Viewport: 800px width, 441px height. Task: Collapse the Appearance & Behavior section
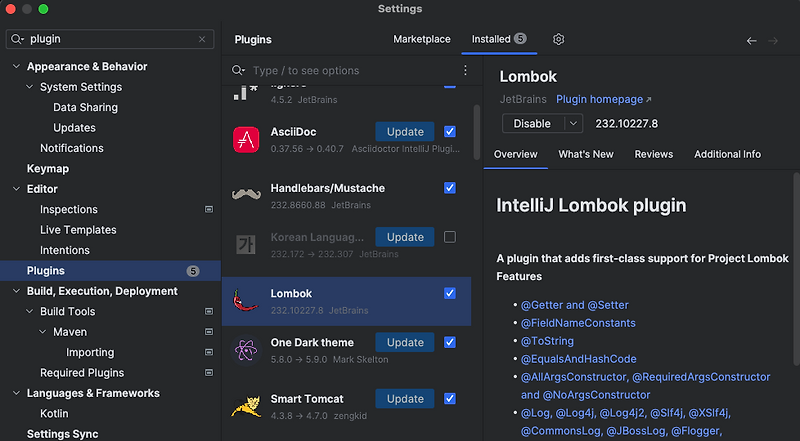click(16, 67)
